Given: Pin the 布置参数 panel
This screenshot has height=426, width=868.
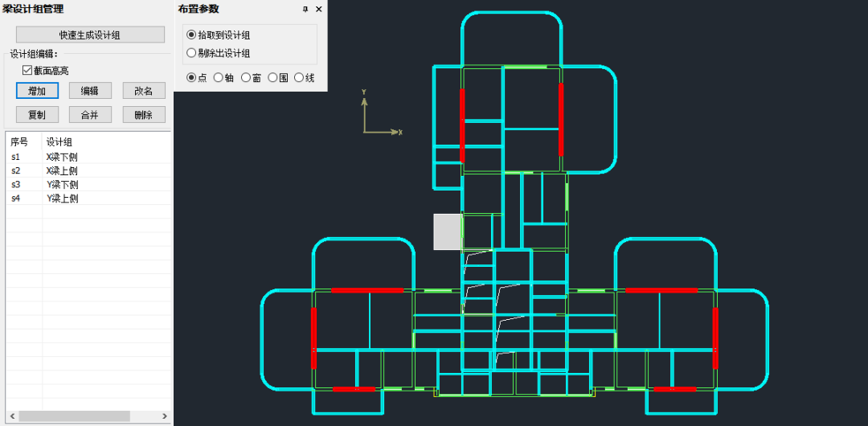Looking at the screenshot, I should point(305,10).
